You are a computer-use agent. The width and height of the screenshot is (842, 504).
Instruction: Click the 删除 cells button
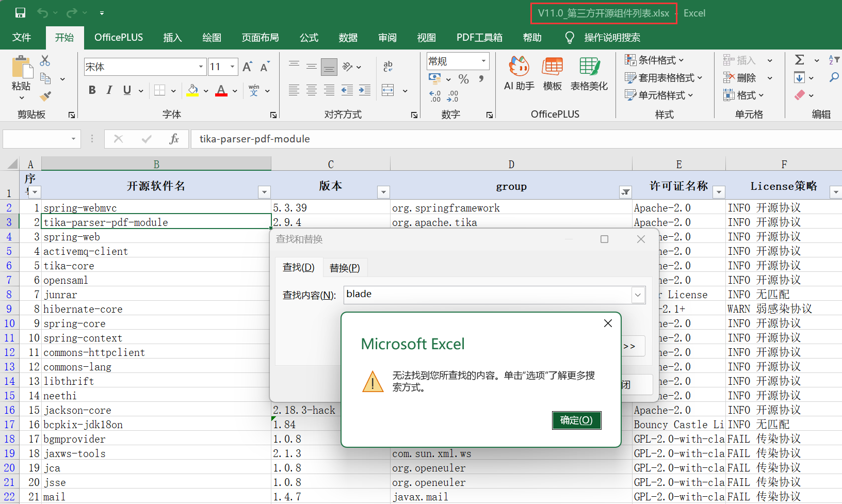point(740,78)
